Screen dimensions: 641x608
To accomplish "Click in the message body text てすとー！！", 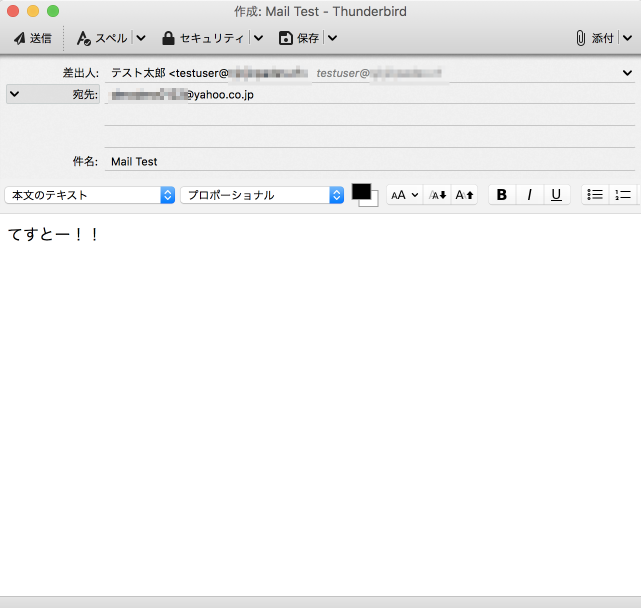I will [x=54, y=235].
